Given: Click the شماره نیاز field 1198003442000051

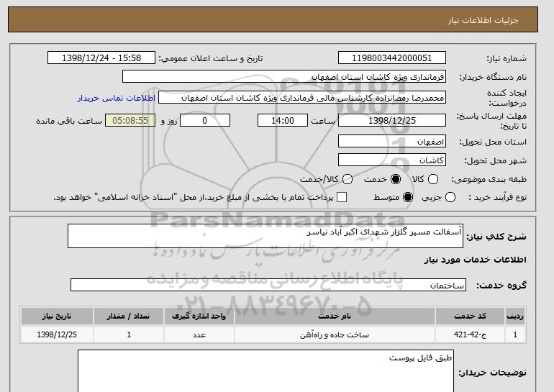Looking at the screenshot, I should 392,58.
